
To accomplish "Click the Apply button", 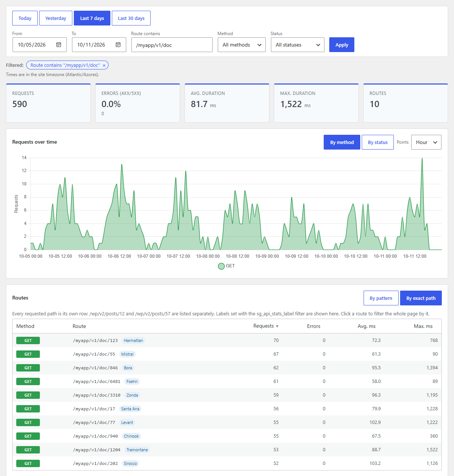I will (342, 45).
